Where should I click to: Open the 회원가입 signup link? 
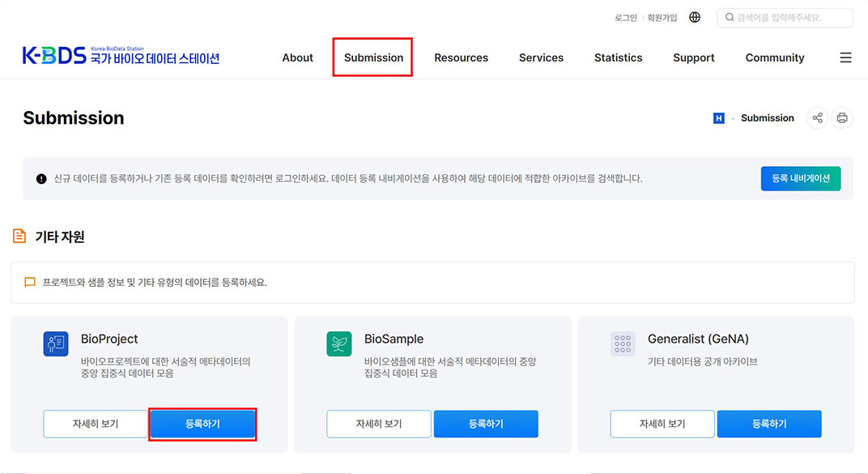662,16
